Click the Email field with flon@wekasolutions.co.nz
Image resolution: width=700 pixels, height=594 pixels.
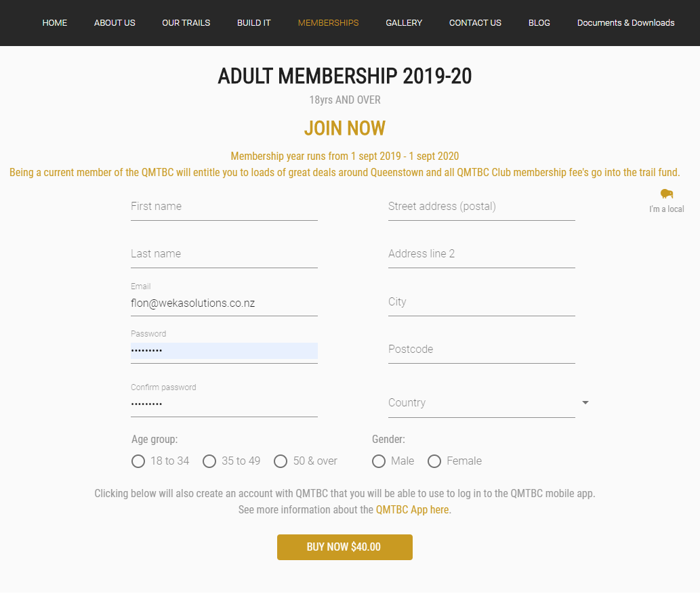click(224, 303)
